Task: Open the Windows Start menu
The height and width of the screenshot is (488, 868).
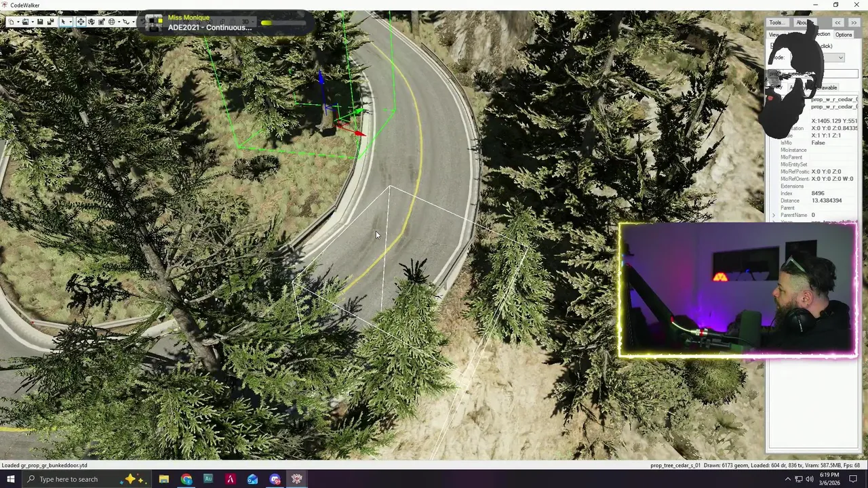Action: point(10,479)
